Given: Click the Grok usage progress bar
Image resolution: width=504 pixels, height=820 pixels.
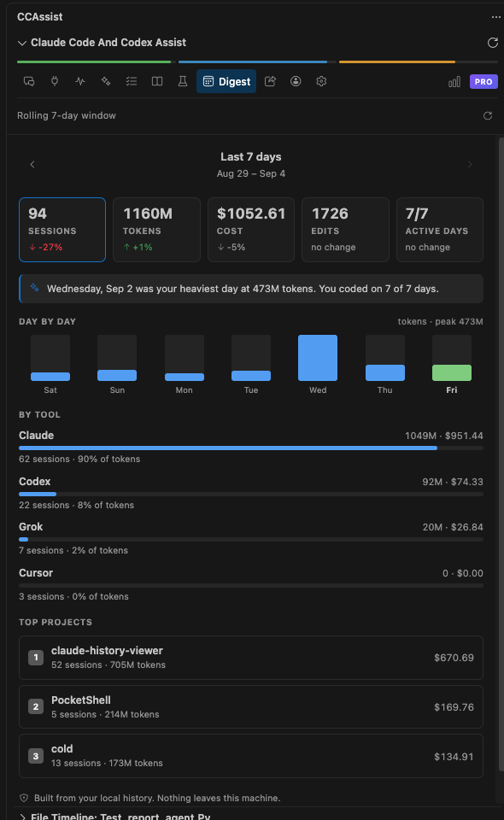Looking at the screenshot, I should pyautogui.click(x=251, y=539).
